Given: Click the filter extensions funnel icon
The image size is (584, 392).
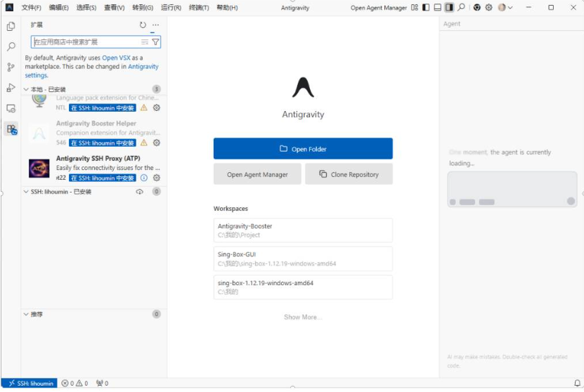Looking at the screenshot, I should (155, 42).
